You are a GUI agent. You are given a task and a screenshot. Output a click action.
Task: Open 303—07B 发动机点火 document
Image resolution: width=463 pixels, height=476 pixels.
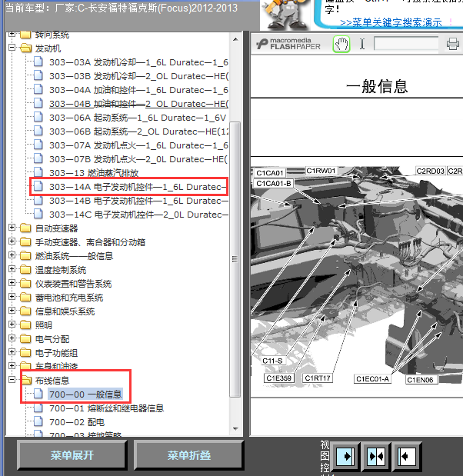click(x=138, y=159)
